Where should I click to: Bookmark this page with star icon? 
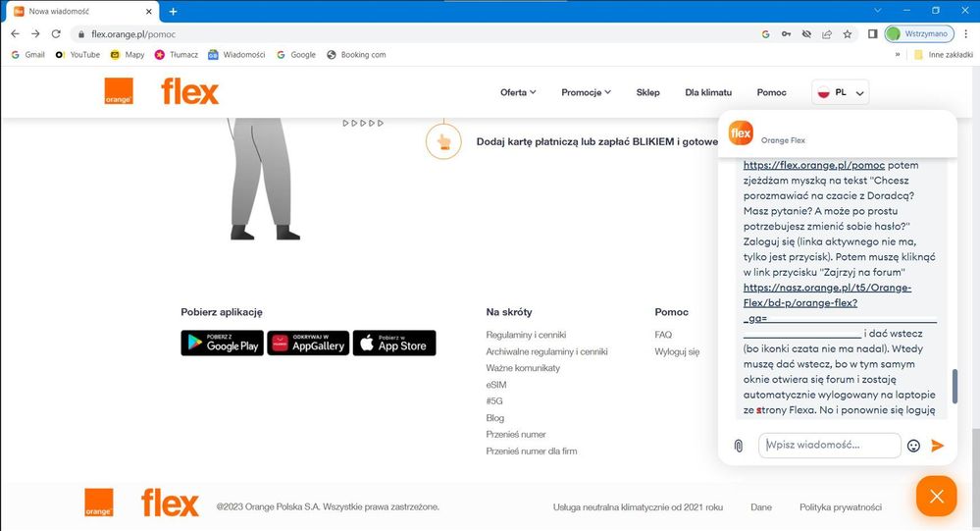click(848, 33)
